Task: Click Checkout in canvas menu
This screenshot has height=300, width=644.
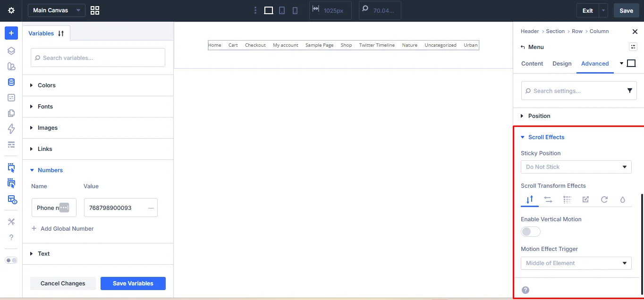Action: [x=255, y=45]
